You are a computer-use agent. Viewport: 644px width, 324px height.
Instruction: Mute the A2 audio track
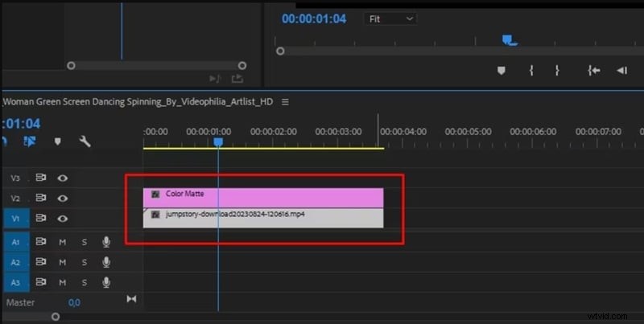click(x=63, y=262)
